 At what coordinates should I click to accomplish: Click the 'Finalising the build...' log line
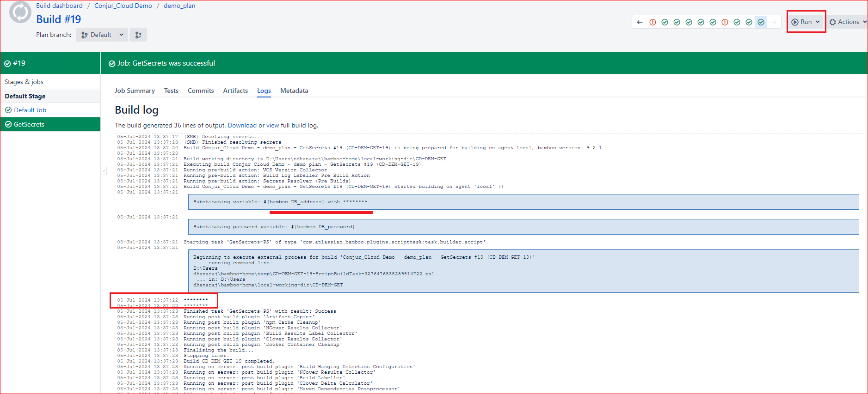pyautogui.click(x=218, y=350)
